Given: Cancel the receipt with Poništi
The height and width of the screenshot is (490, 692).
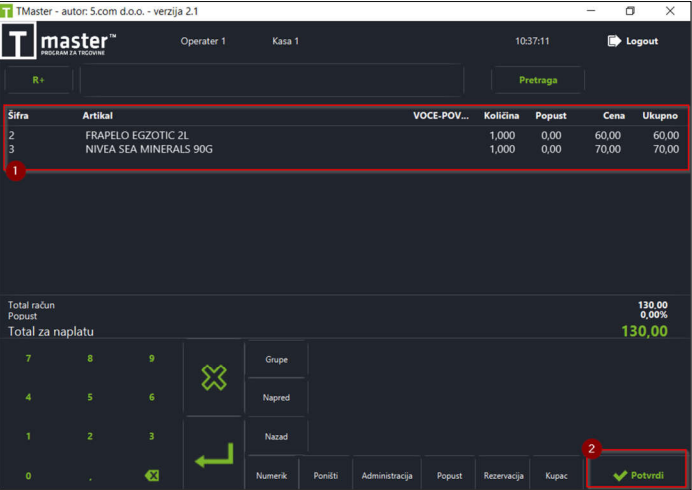Looking at the screenshot, I should pyautogui.click(x=326, y=475).
